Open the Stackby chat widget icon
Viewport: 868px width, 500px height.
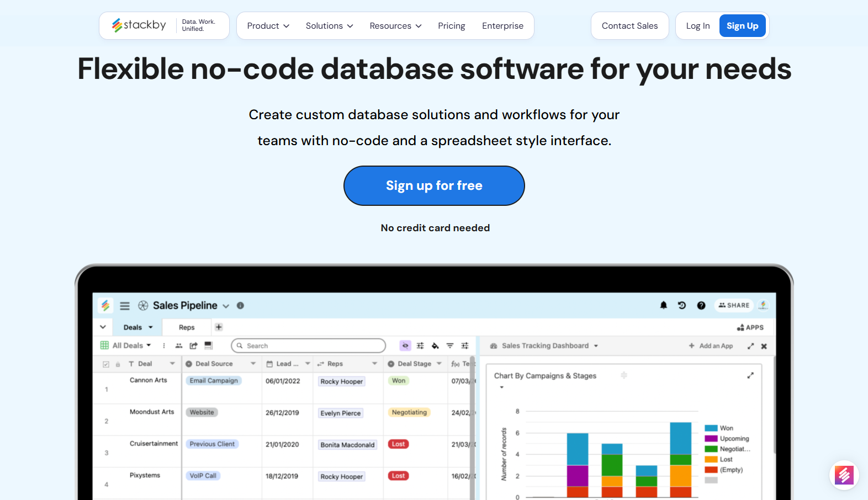[x=844, y=475]
